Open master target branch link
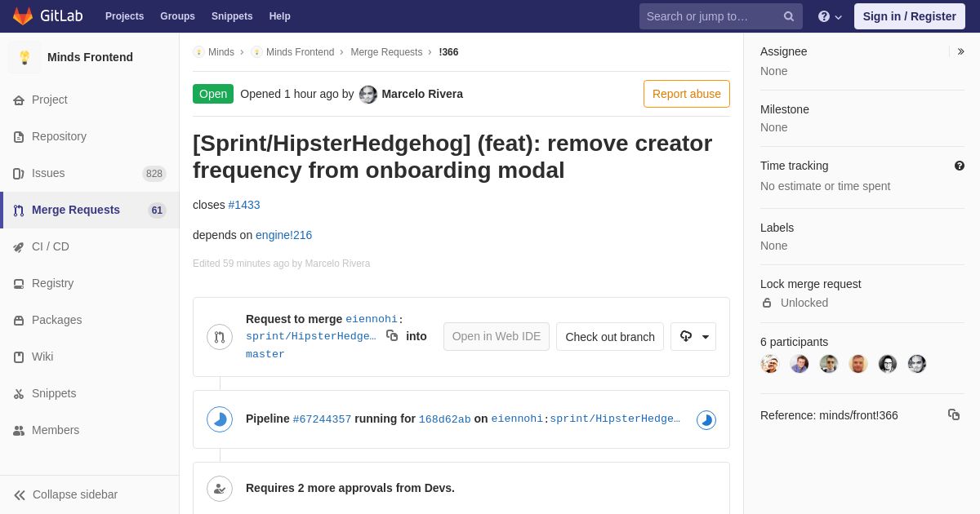 (265, 354)
